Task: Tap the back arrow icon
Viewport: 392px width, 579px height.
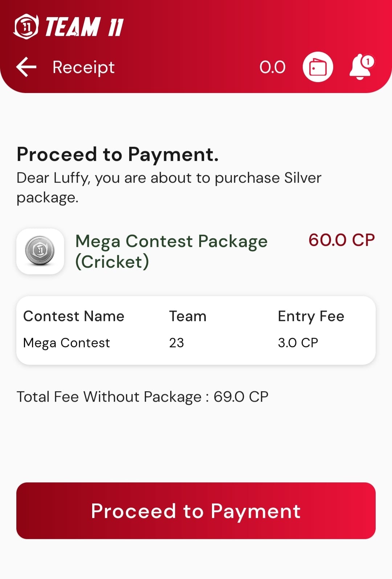Action: click(x=26, y=67)
